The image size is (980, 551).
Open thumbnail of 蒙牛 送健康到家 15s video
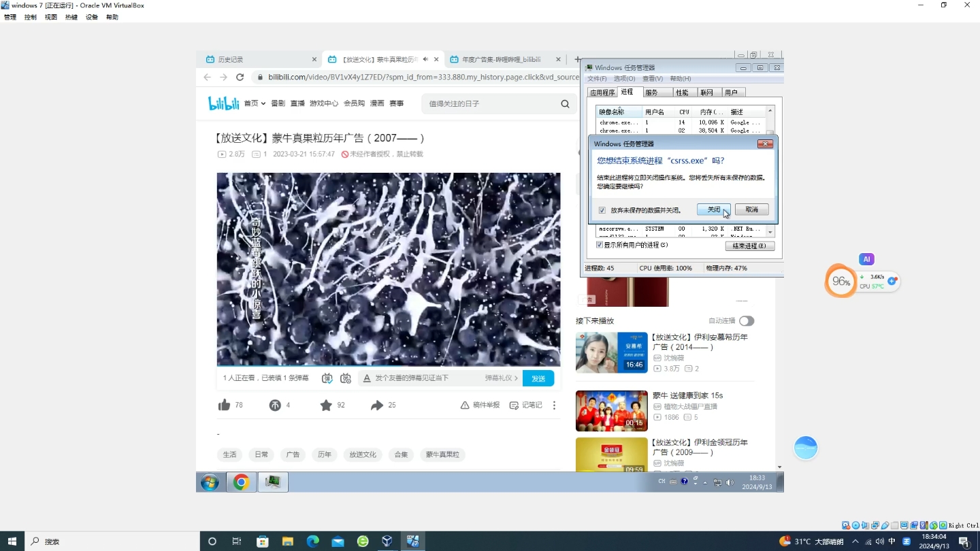tap(611, 411)
